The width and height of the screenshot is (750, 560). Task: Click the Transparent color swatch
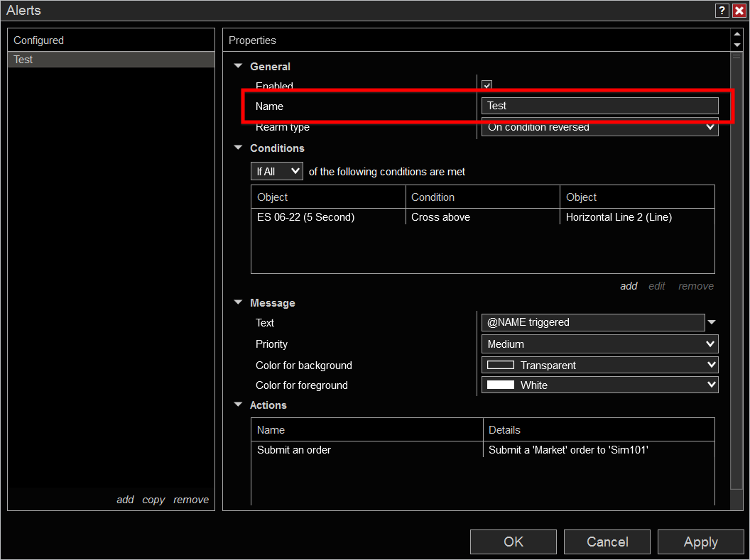[500, 365]
